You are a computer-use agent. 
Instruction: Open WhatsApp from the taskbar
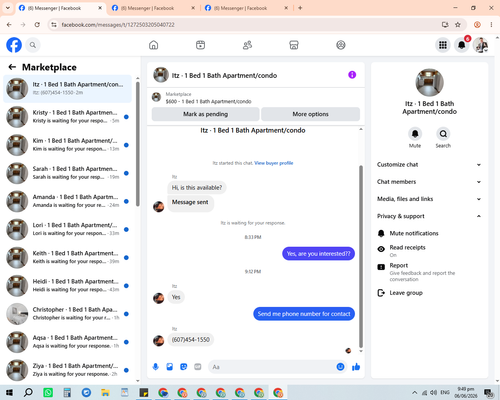(48, 392)
